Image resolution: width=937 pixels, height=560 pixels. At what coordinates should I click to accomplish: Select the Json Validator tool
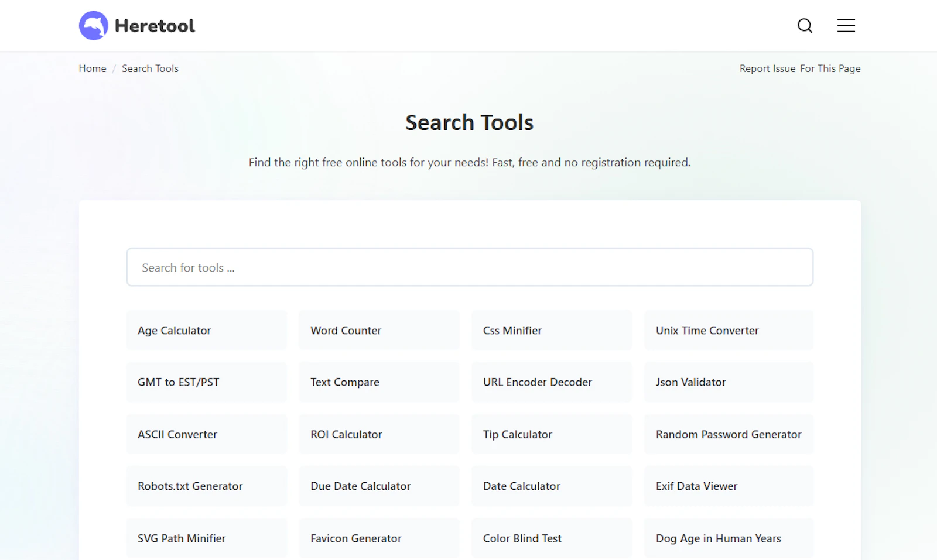point(729,382)
